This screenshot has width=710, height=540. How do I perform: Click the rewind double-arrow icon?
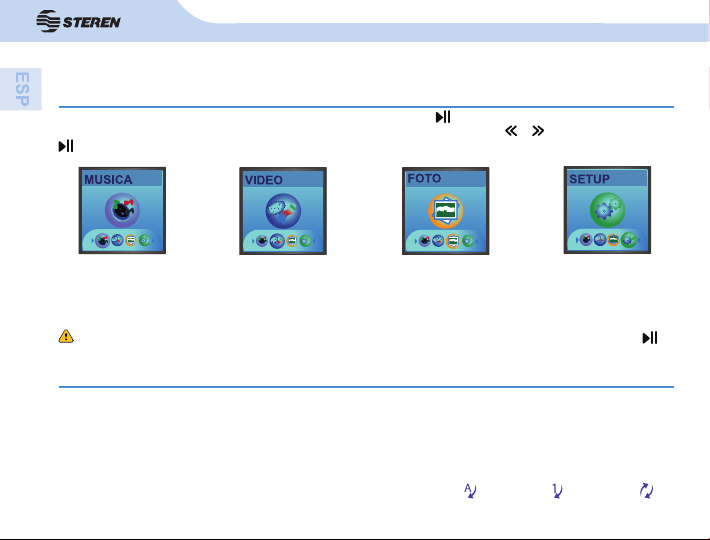(x=511, y=131)
